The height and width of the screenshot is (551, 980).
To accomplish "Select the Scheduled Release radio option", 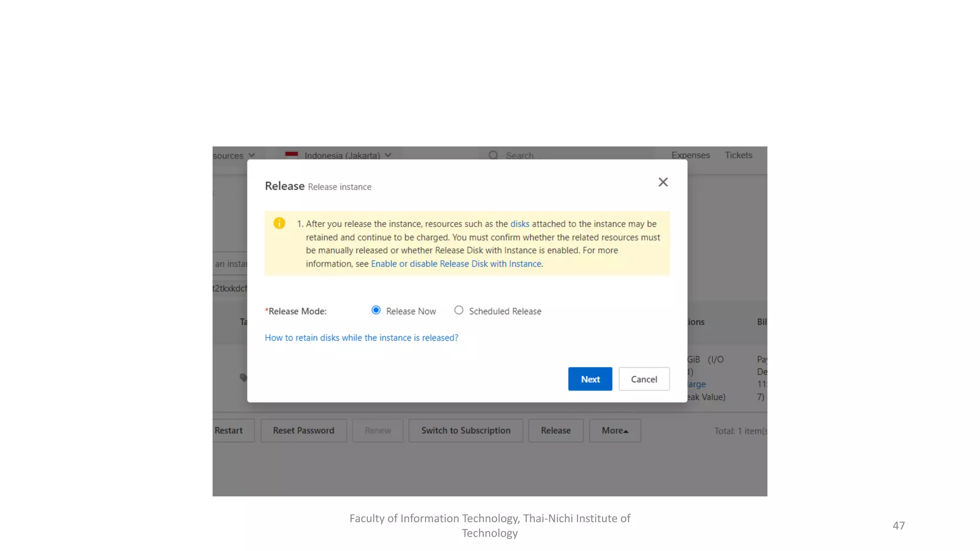I will point(459,310).
